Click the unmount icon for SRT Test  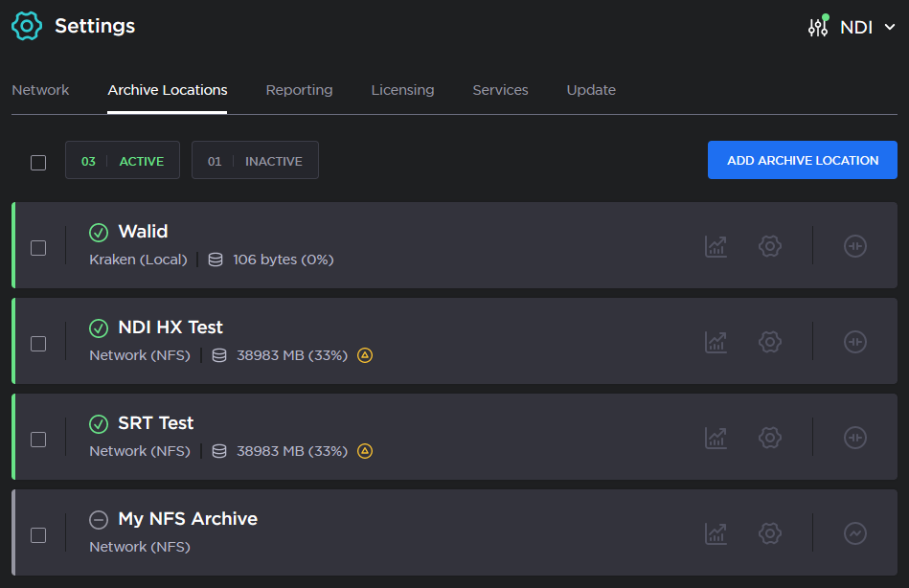click(x=854, y=438)
